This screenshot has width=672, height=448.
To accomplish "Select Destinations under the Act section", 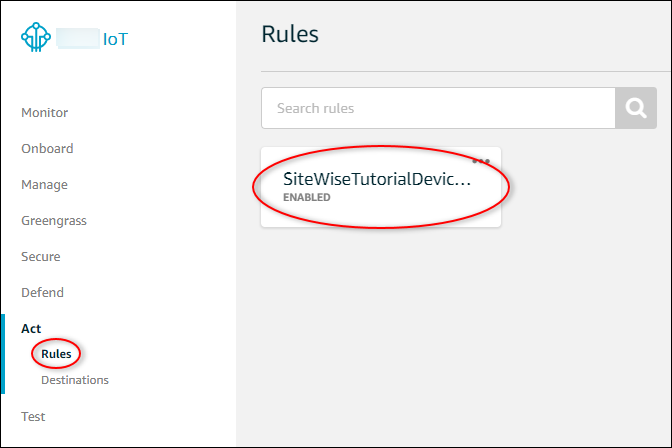I will 75,380.
